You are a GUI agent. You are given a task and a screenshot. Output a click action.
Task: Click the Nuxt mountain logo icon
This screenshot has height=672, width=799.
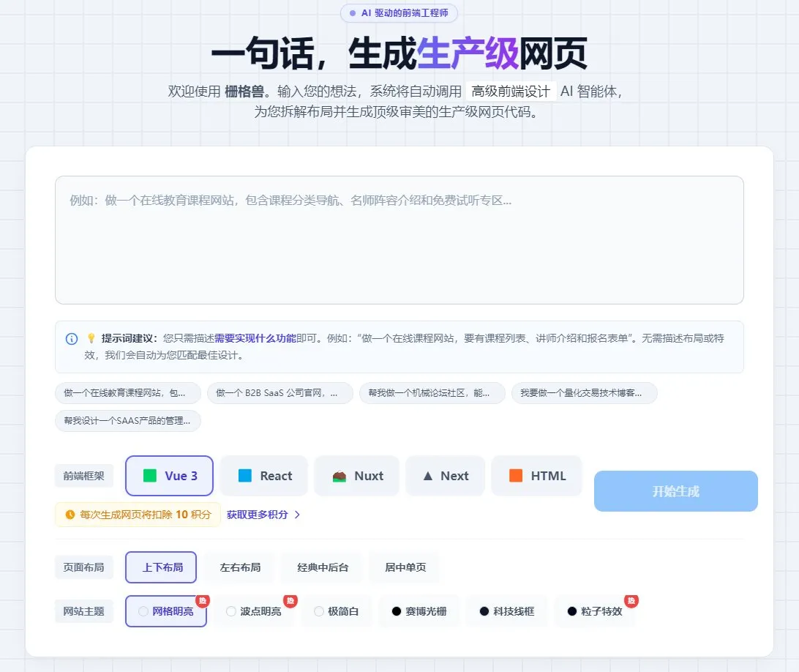[340, 477]
